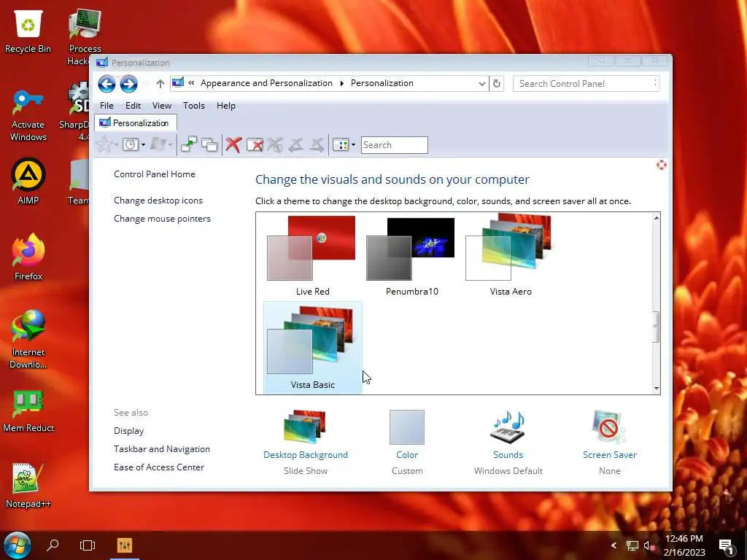This screenshot has height=560, width=747.
Task: Open Task View on the taskbar
Action: pyautogui.click(x=88, y=545)
